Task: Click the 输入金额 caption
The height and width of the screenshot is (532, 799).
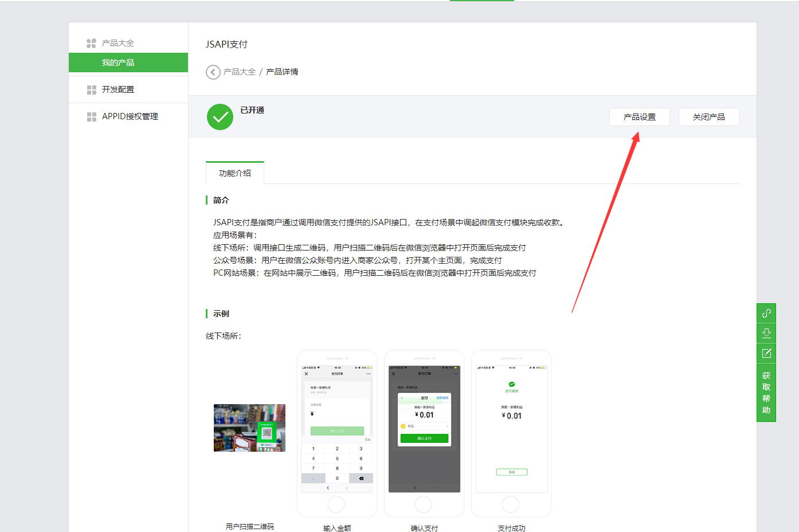Action: (337, 528)
